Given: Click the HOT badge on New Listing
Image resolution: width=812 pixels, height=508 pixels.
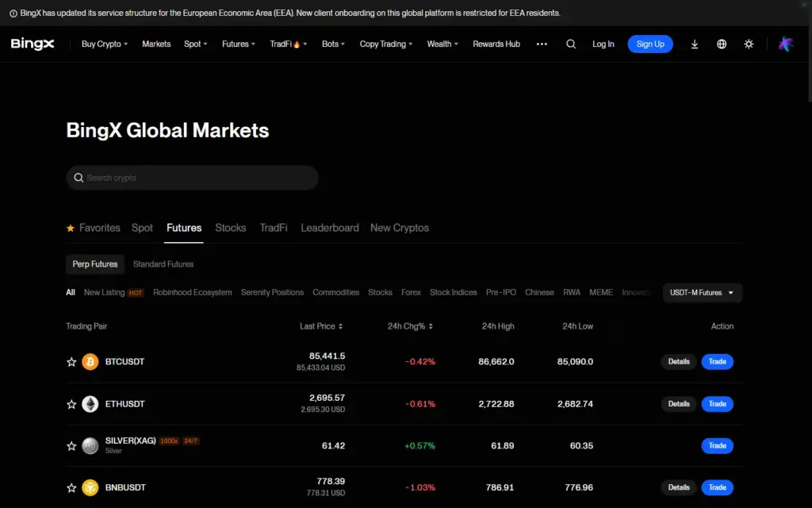Looking at the screenshot, I should point(136,293).
